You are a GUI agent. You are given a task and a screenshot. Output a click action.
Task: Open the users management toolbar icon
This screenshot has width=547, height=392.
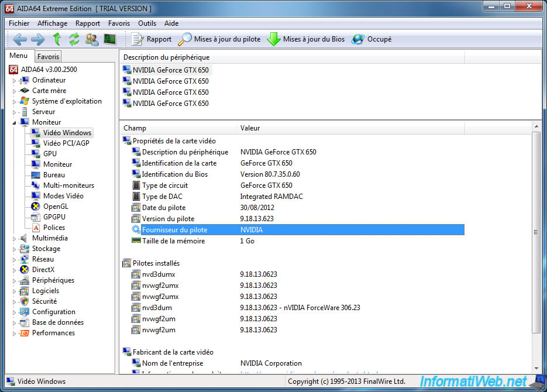(92, 39)
